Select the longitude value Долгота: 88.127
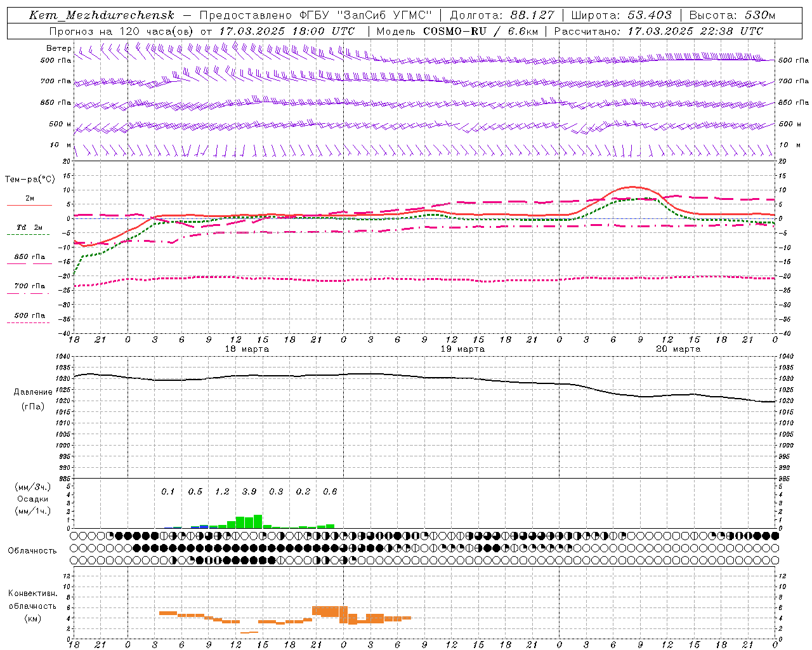The image size is (812, 650). pos(502,15)
